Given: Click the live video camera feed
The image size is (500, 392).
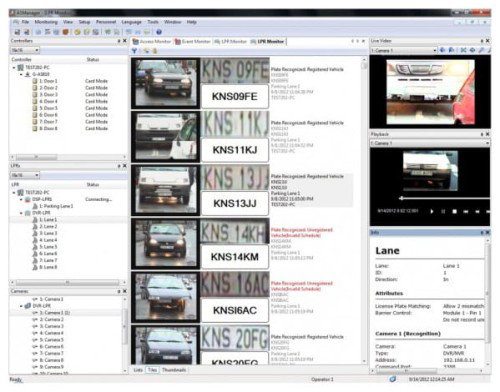Looking at the screenshot, I should pos(430,92).
